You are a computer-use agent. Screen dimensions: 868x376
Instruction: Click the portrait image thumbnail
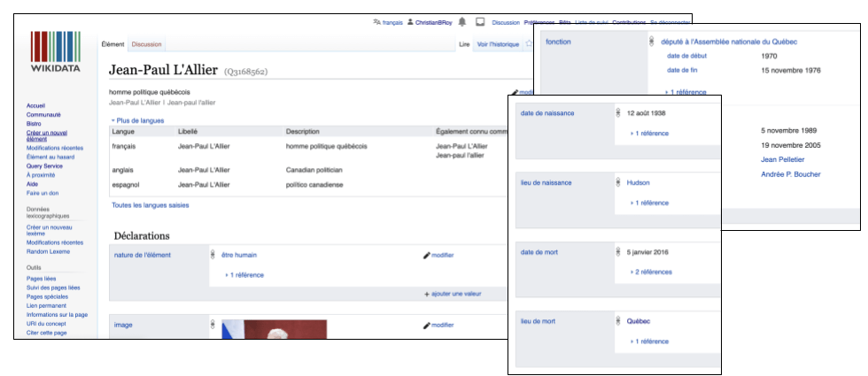274,329
